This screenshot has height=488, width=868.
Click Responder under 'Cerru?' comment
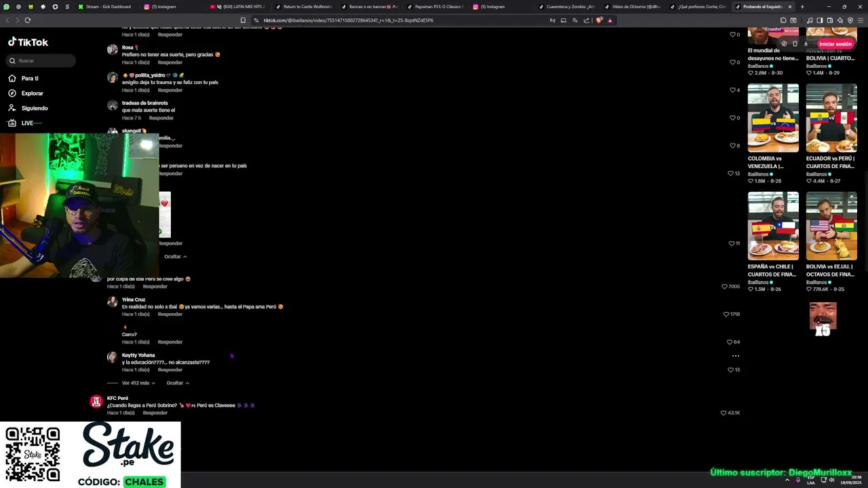coord(170,342)
